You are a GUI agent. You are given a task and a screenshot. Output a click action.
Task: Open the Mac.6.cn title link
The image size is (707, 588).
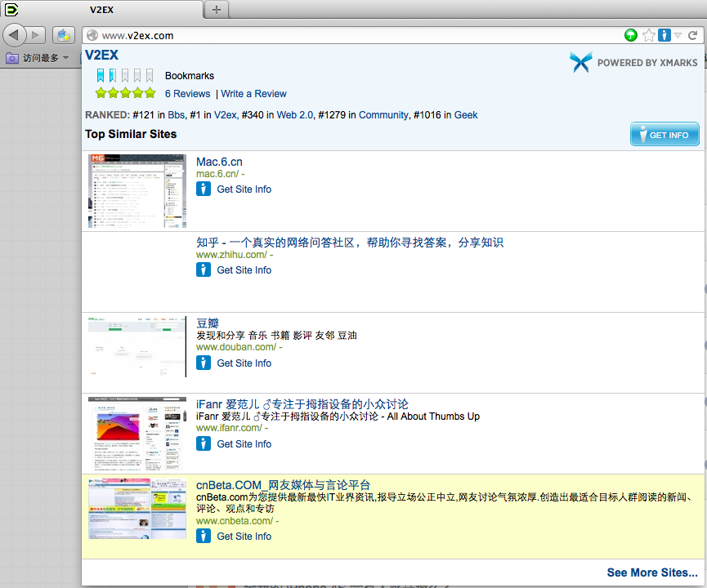219,162
